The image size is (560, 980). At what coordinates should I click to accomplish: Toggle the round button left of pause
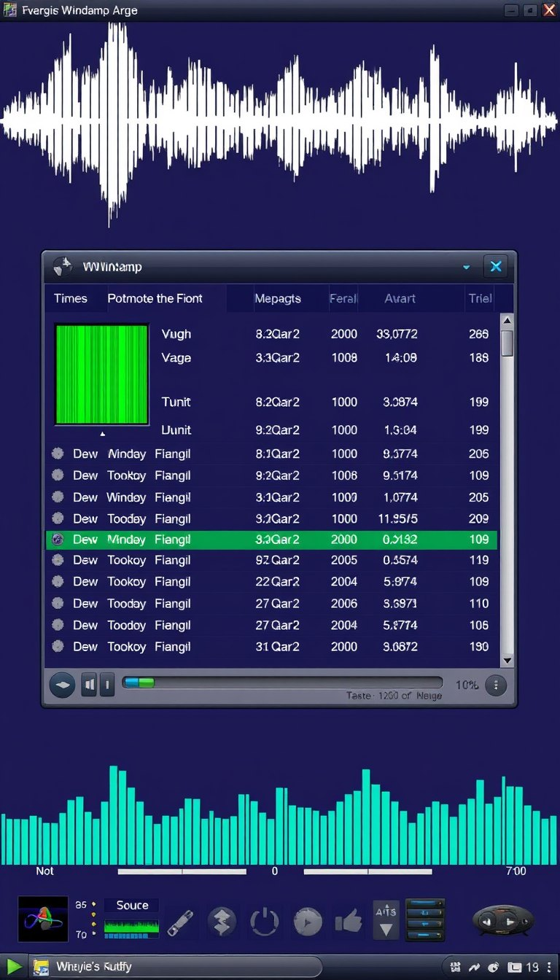[x=62, y=685]
